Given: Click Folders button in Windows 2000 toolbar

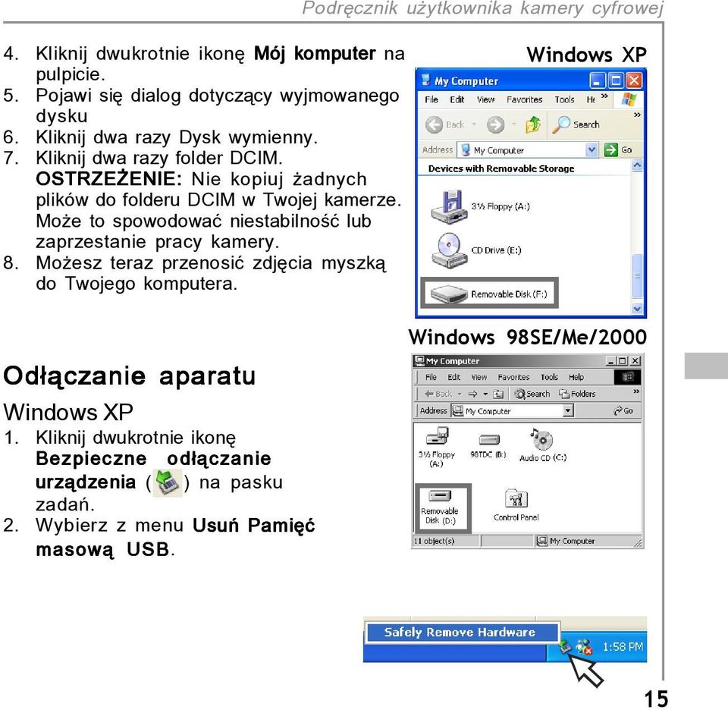Looking at the screenshot, I should (577, 394).
